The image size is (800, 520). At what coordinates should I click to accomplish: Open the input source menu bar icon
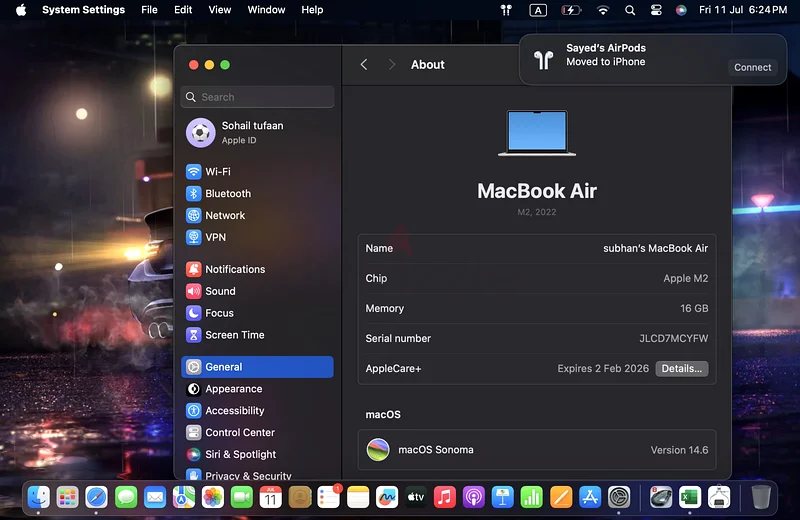click(x=538, y=10)
